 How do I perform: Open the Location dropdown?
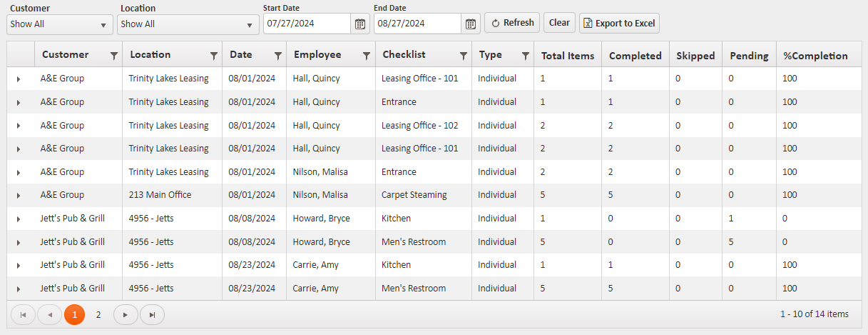[x=188, y=24]
